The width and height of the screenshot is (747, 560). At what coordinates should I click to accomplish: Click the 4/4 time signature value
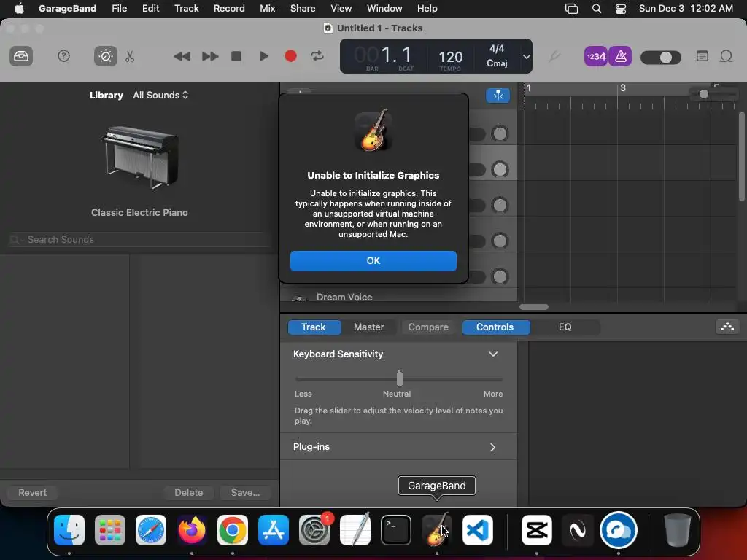coord(497,49)
